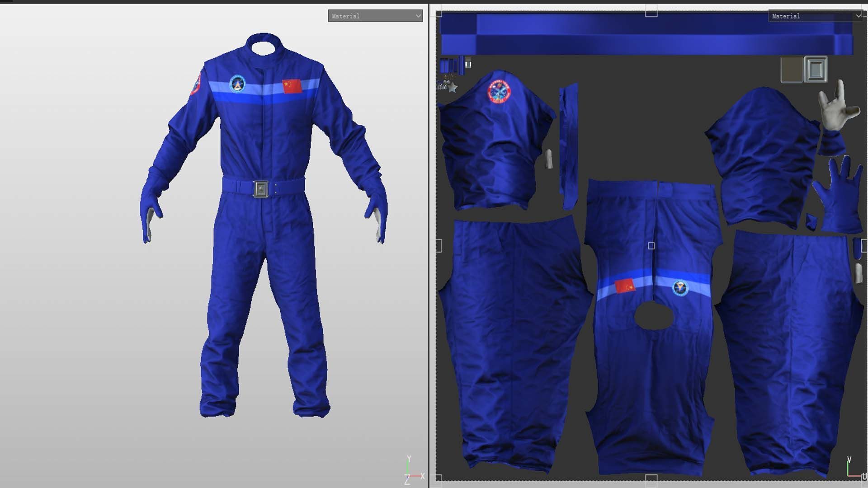Click the top-center UV bounding box handle
Screen dimensions: 868x488
point(651,12)
